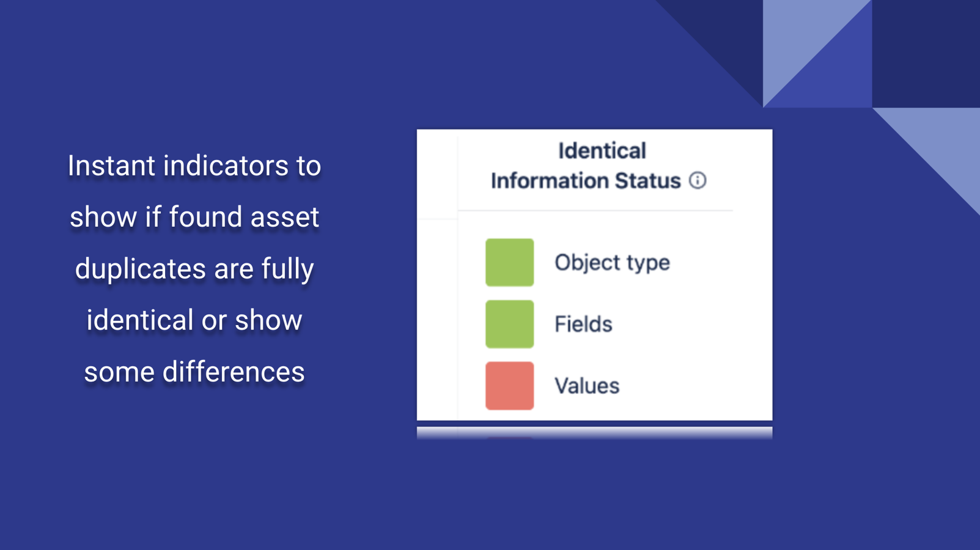Click the line "show if found asset"

[194, 217]
